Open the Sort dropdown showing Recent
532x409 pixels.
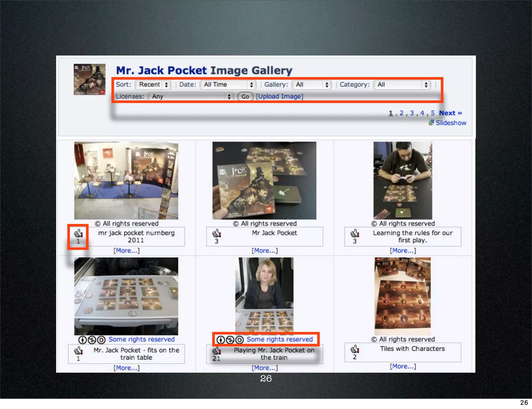click(x=153, y=85)
